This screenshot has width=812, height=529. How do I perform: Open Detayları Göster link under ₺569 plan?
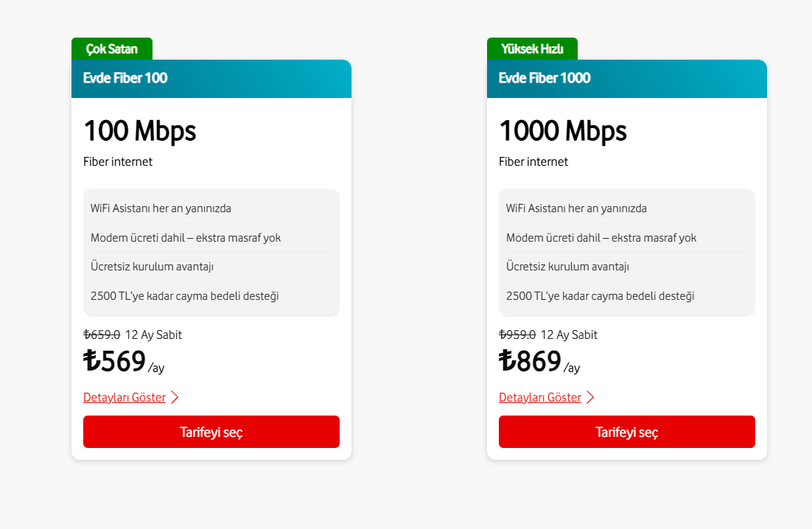(125, 398)
